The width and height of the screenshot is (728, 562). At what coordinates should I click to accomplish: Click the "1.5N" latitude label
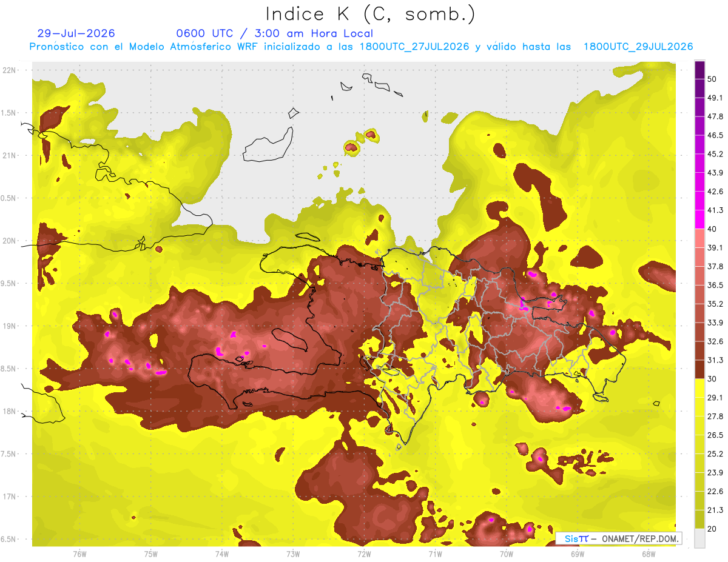pyautogui.click(x=9, y=113)
